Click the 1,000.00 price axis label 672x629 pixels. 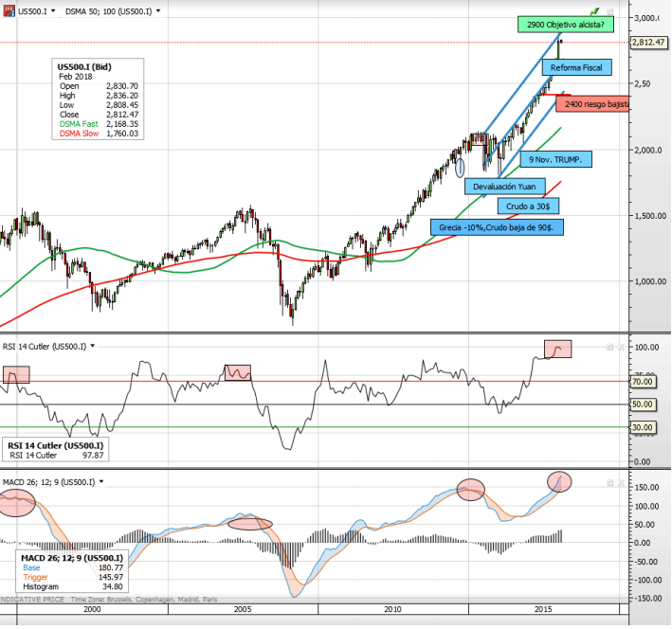click(650, 281)
